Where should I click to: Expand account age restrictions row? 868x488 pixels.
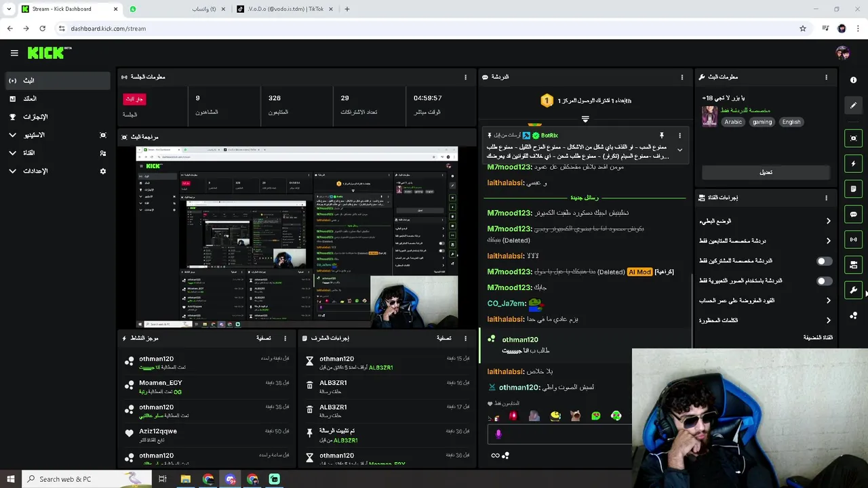click(x=765, y=300)
